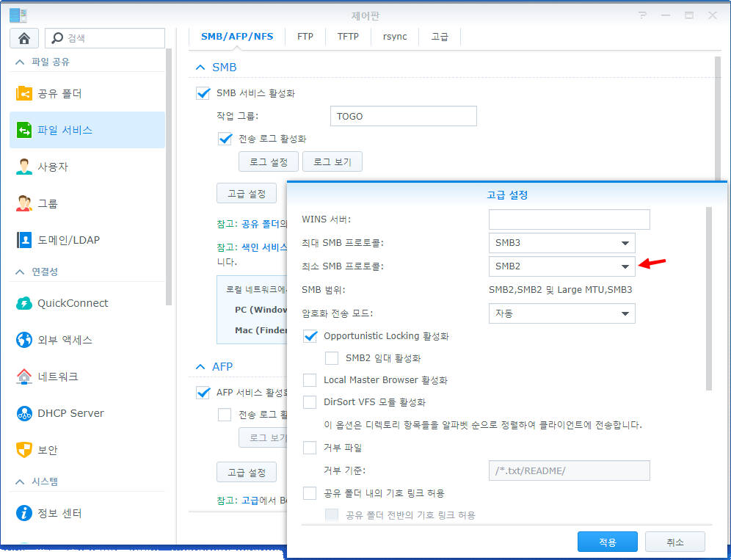Enable DirSort VFS 모듈 checkbox
The height and width of the screenshot is (560, 731).
click(x=310, y=402)
